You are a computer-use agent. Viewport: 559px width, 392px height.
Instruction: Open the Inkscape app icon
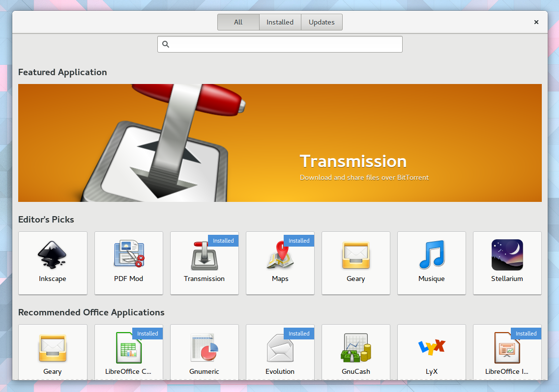click(53, 255)
